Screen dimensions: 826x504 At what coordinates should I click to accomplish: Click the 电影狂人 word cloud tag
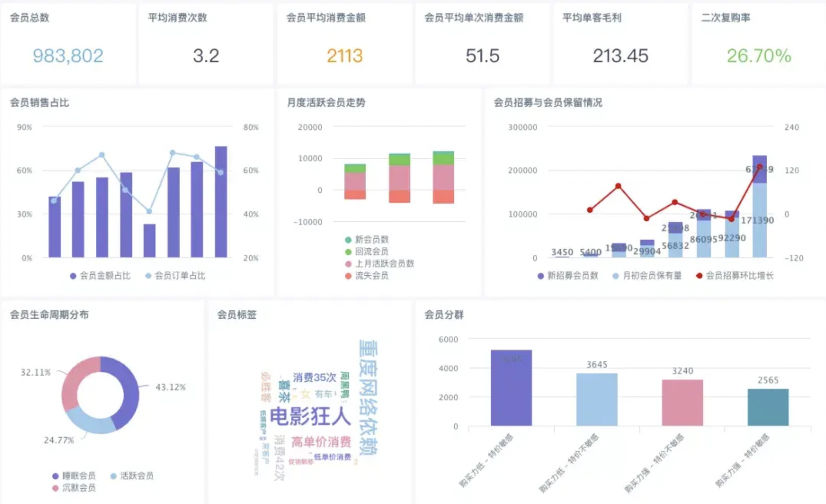310,416
